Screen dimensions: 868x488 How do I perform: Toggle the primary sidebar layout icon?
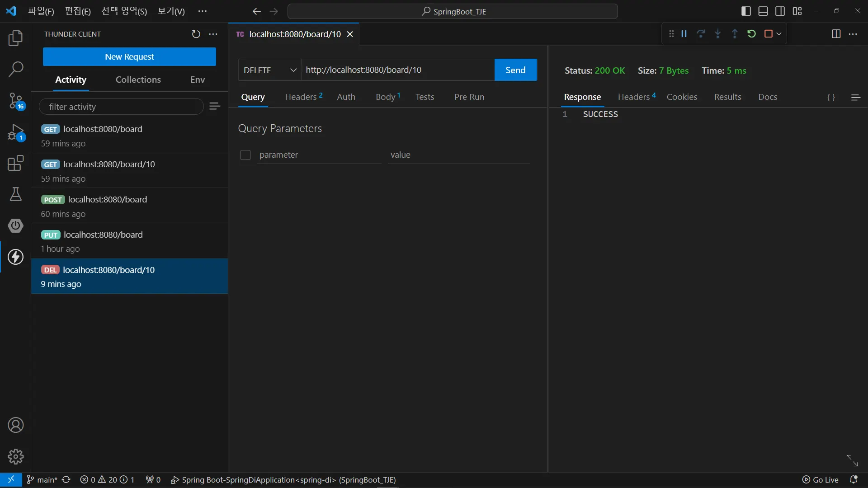pyautogui.click(x=746, y=11)
